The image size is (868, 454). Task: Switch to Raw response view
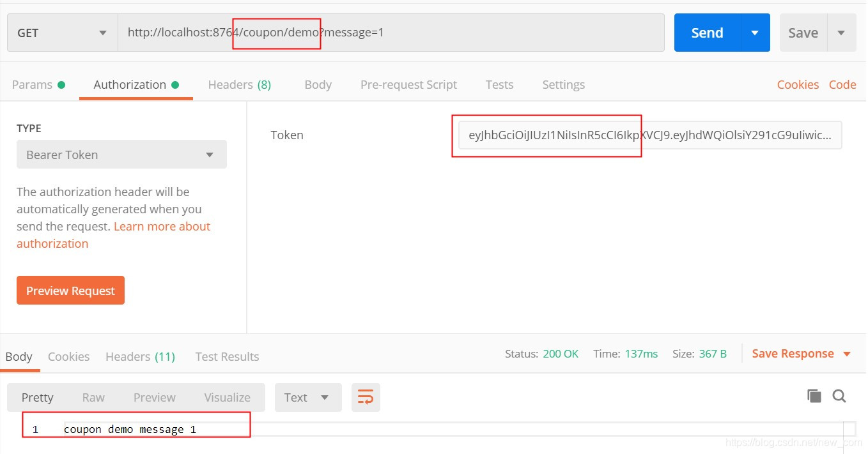click(x=93, y=397)
